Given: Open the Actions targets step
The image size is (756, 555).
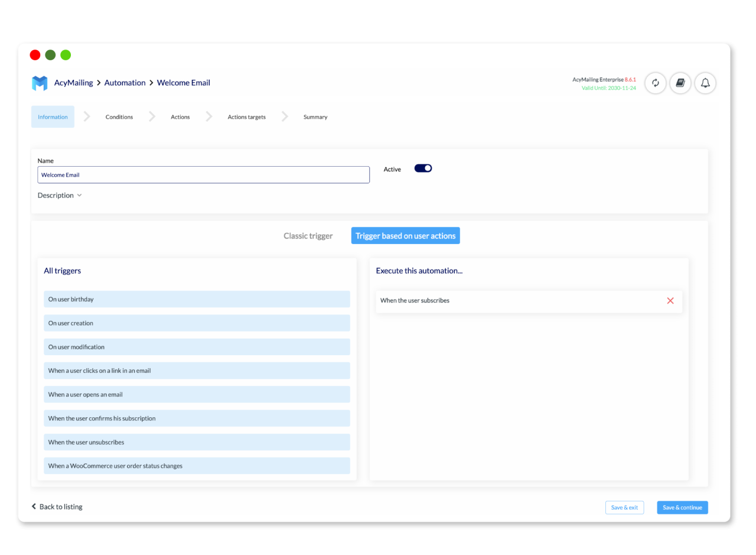Looking at the screenshot, I should [246, 117].
